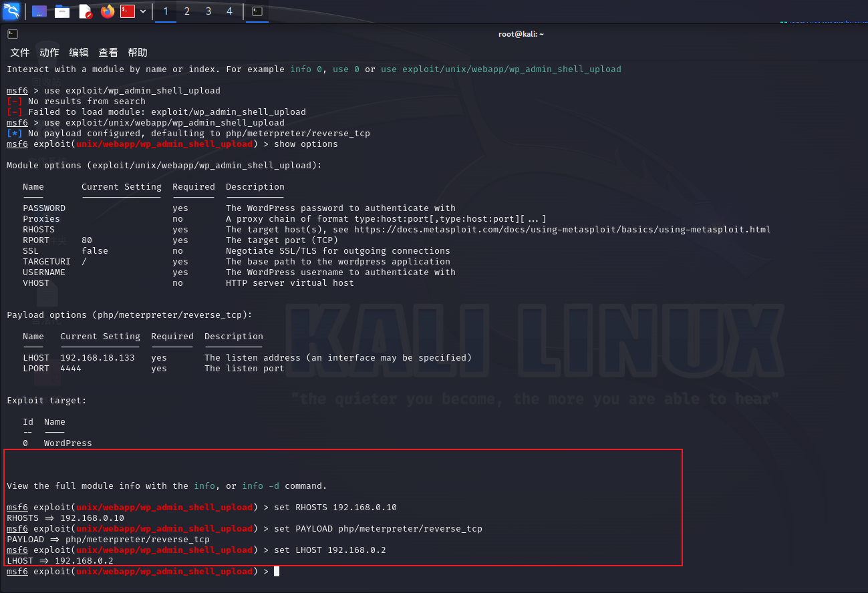Click the terminal window's title bar icon

coord(13,34)
